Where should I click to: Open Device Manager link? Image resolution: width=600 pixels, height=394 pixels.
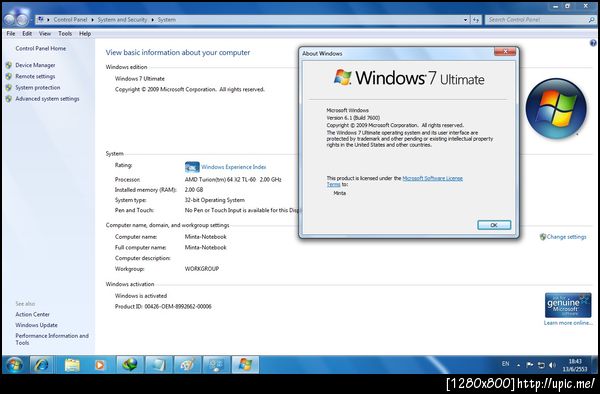point(35,65)
